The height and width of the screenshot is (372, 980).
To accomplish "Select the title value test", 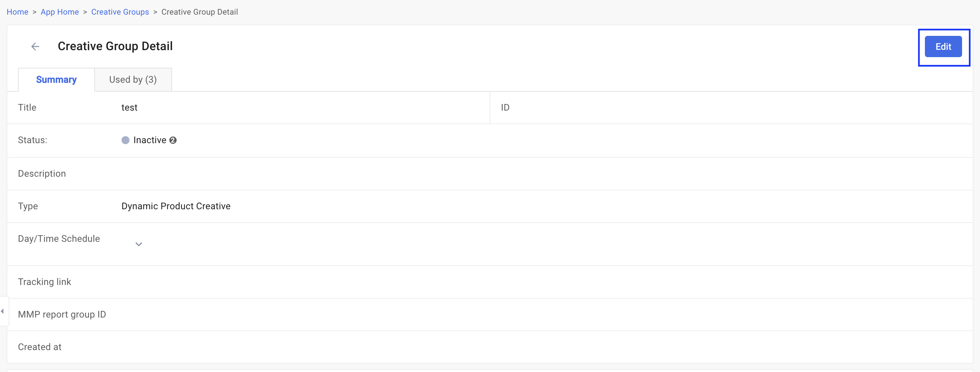I will 129,107.
